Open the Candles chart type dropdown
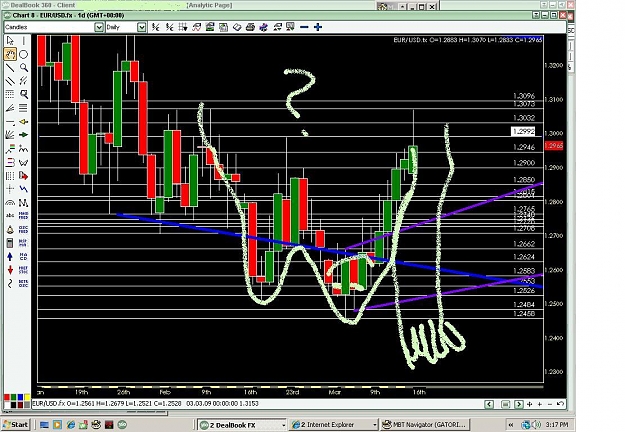Image resolution: width=625 pixels, height=432 pixels. 99,27
